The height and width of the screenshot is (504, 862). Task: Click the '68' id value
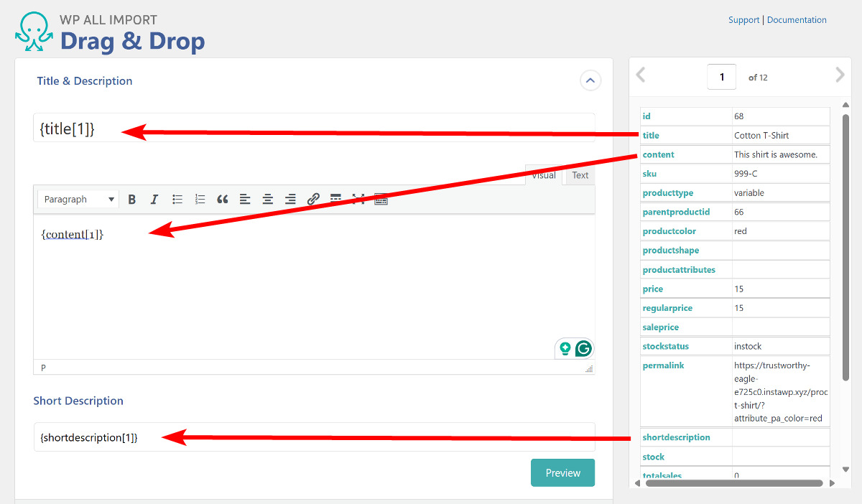(739, 116)
